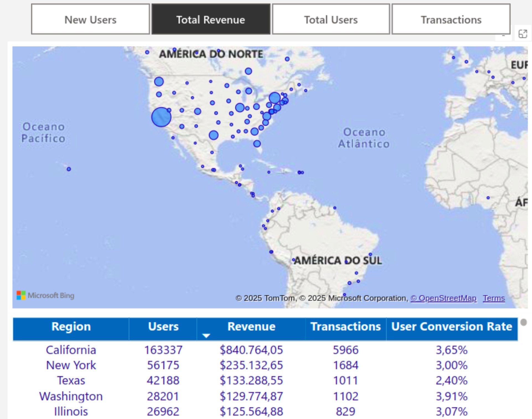Viewport: 532px width, 419px height.
Task: Click the Microsoft Bing logo
Action: [x=45, y=295]
